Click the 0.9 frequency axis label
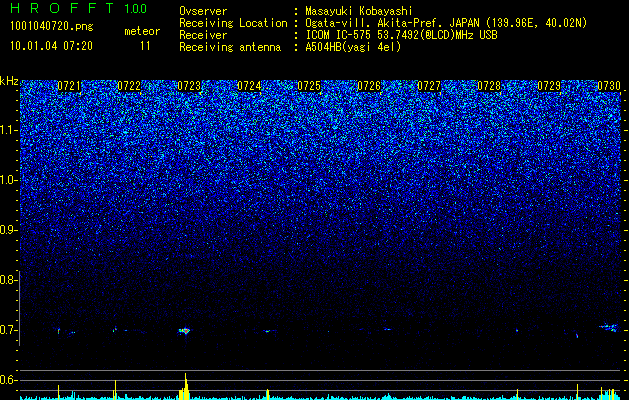Viewport: 629px width, 400px height. 8,230
